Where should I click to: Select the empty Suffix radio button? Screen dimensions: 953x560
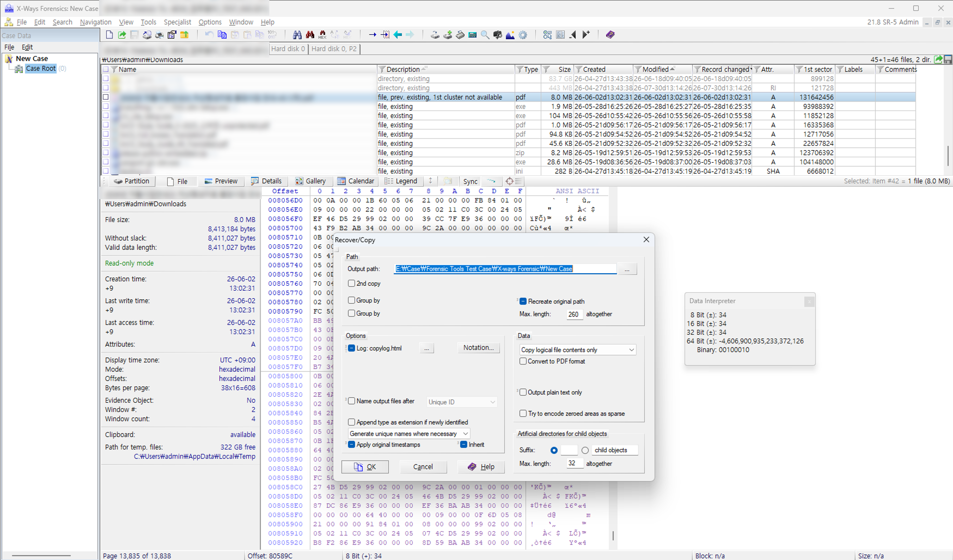554,450
